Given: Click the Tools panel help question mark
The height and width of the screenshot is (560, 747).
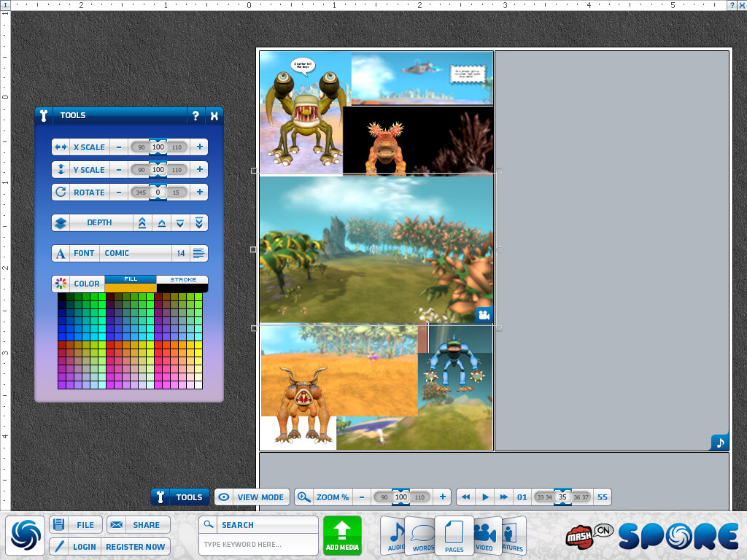Looking at the screenshot, I should click(196, 115).
